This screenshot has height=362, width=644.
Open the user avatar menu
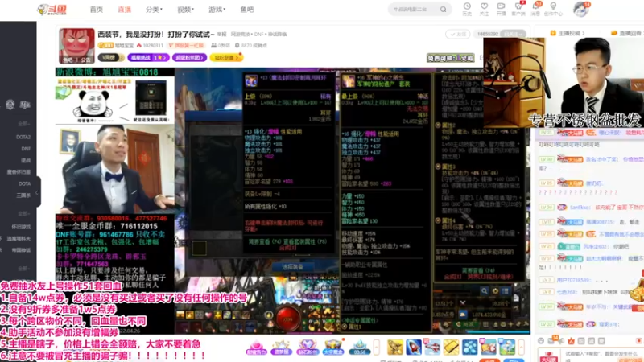point(580,9)
